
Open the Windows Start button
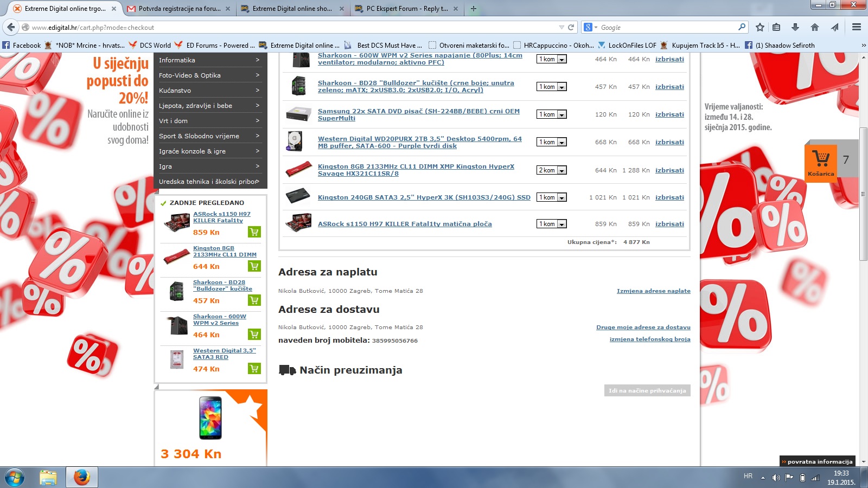(15, 478)
